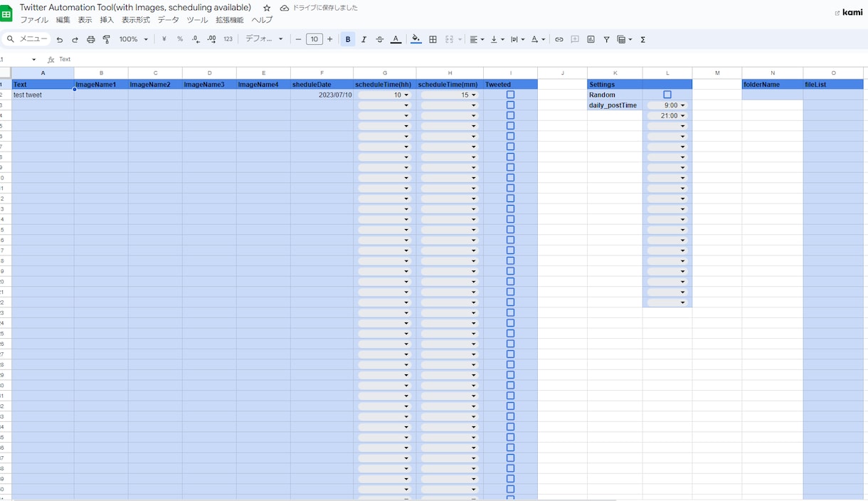Select the folderName header cell
Viewport: 868px width, 501px height.
coord(773,85)
